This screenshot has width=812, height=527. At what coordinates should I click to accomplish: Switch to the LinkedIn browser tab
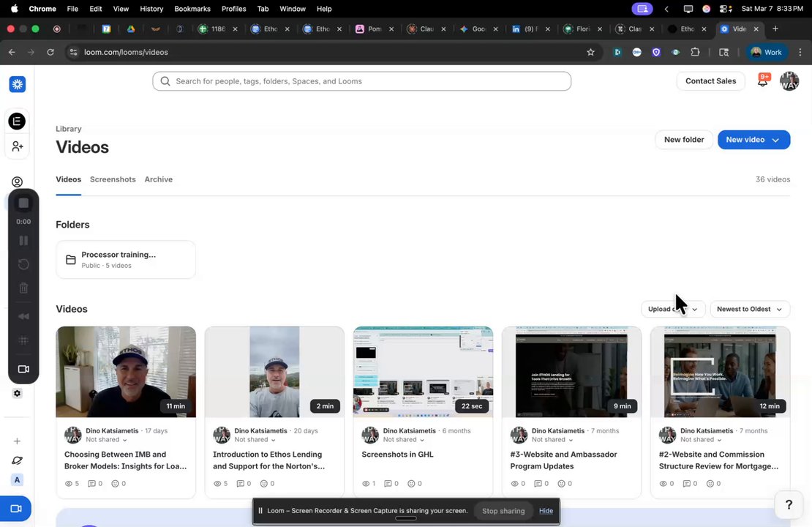click(x=531, y=29)
